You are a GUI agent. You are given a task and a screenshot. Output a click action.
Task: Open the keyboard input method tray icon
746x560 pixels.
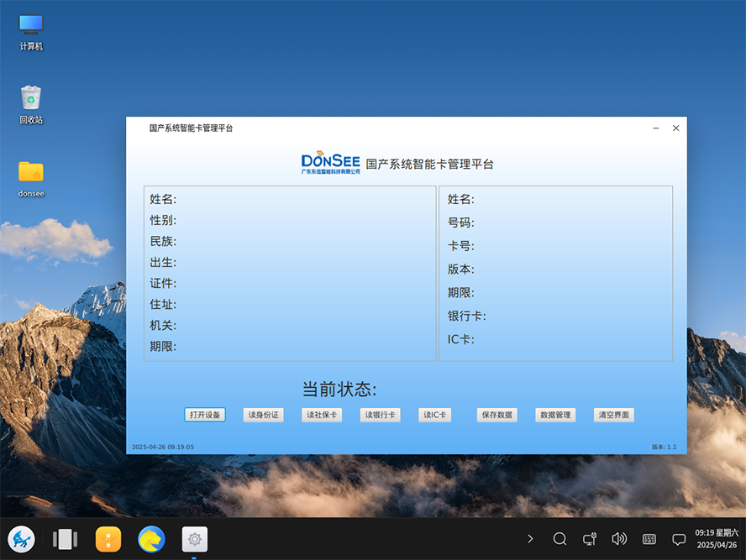(649, 539)
